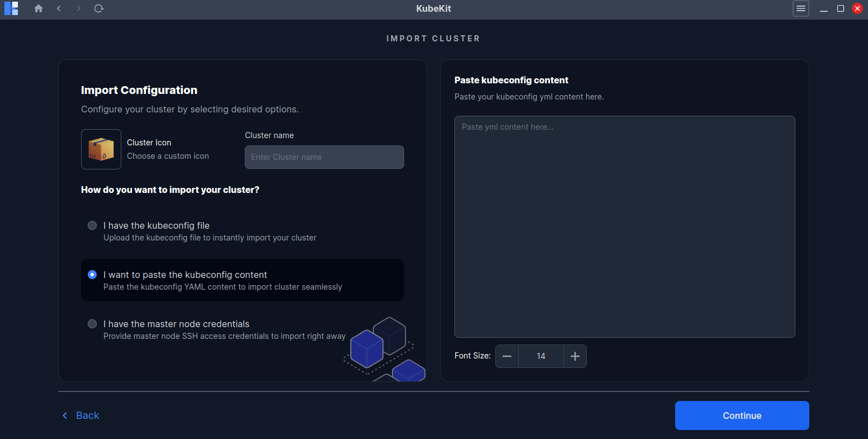Click the KubeKit logo icon
The image size is (868, 439).
[11, 8]
